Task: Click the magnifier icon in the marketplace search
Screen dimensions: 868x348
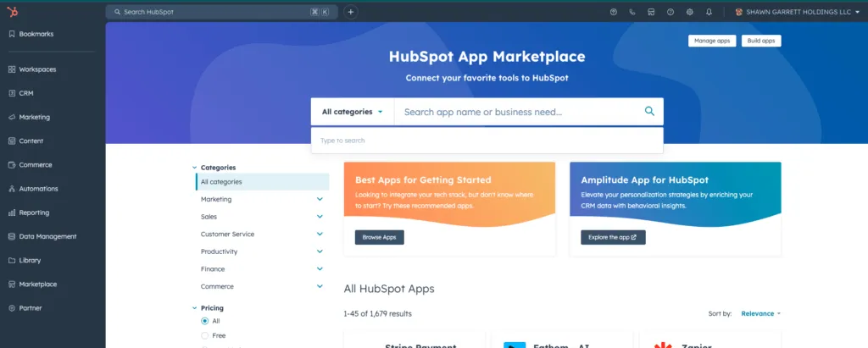Action: tap(650, 111)
